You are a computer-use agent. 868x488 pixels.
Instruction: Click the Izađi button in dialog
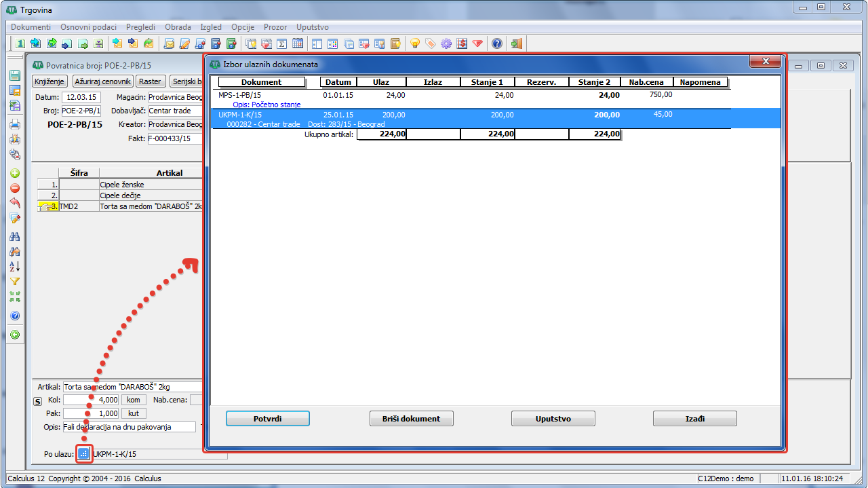[694, 419]
